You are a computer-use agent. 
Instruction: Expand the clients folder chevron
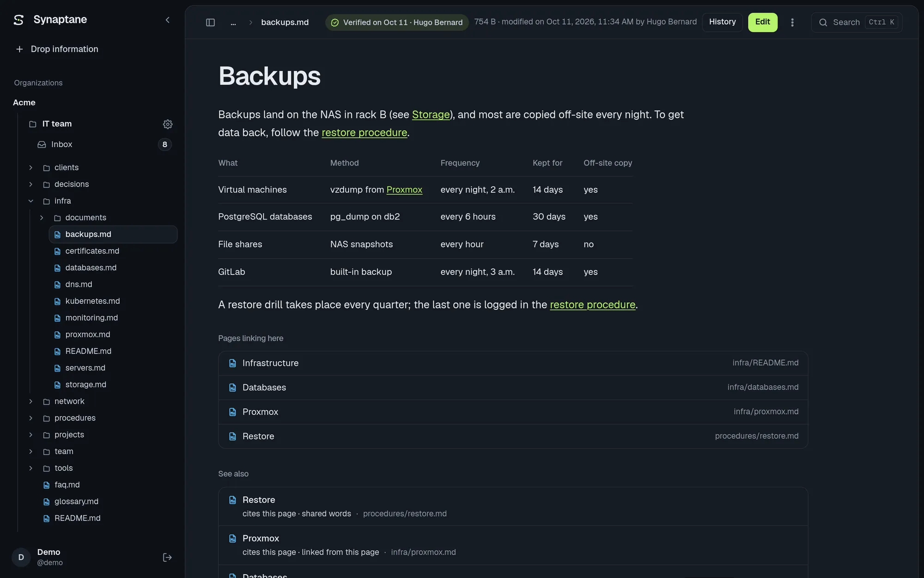pos(30,167)
